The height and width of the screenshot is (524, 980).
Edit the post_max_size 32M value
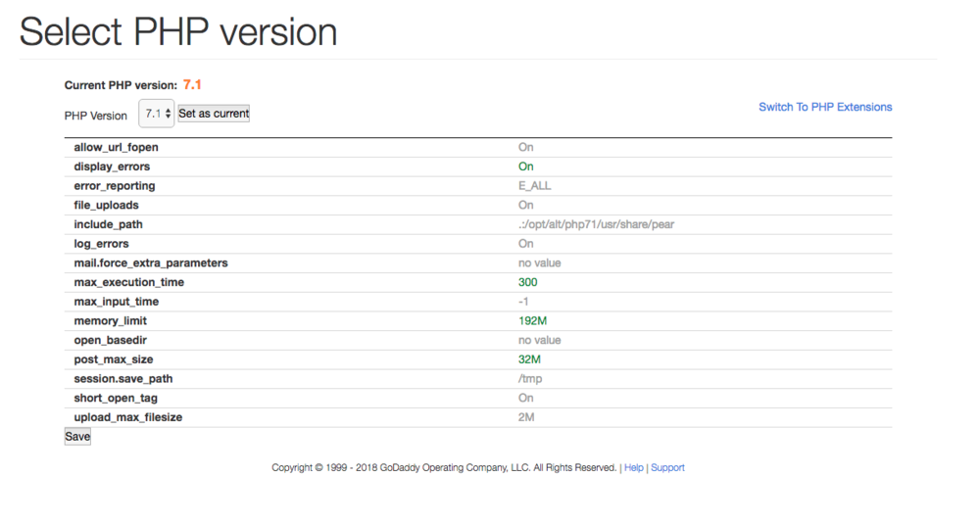point(529,359)
